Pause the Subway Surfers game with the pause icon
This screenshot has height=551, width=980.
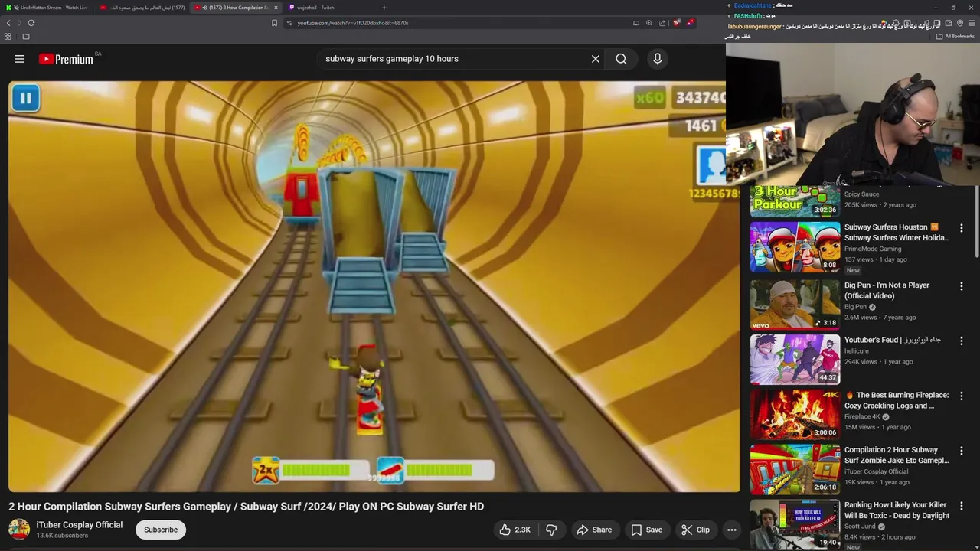pos(25,98)
